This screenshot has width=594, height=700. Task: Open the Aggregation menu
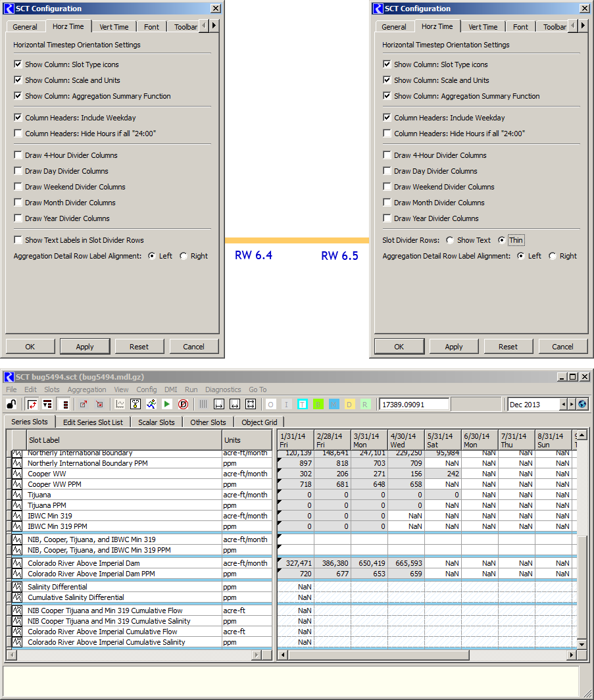(x=87, y=389)
